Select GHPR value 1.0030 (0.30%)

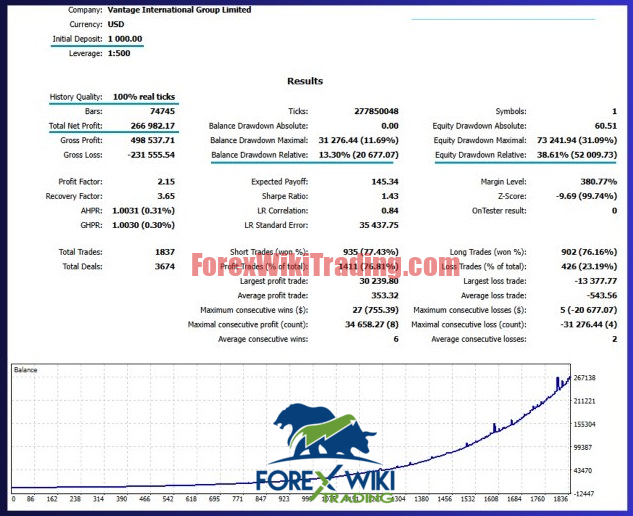143,225
